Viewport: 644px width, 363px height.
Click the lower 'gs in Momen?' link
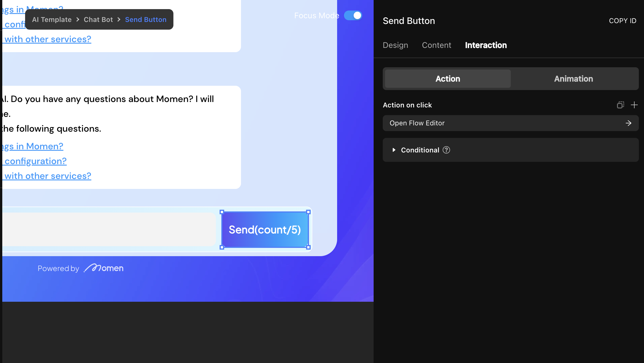[33, 146]
